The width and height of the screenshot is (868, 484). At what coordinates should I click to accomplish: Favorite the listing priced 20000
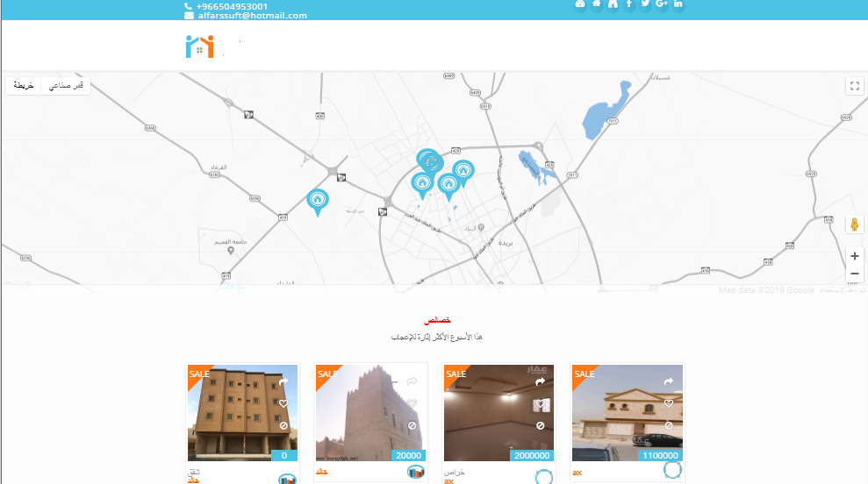click(412, 404)
